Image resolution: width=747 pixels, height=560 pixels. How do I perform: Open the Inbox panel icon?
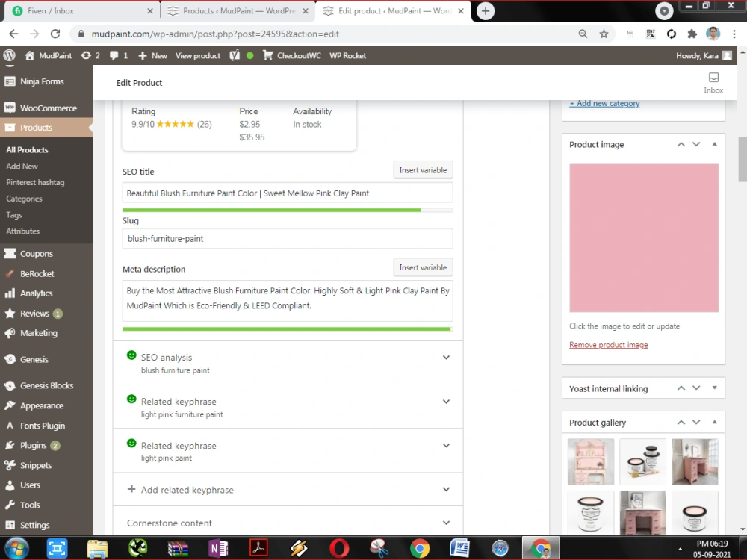pos(713,82)
